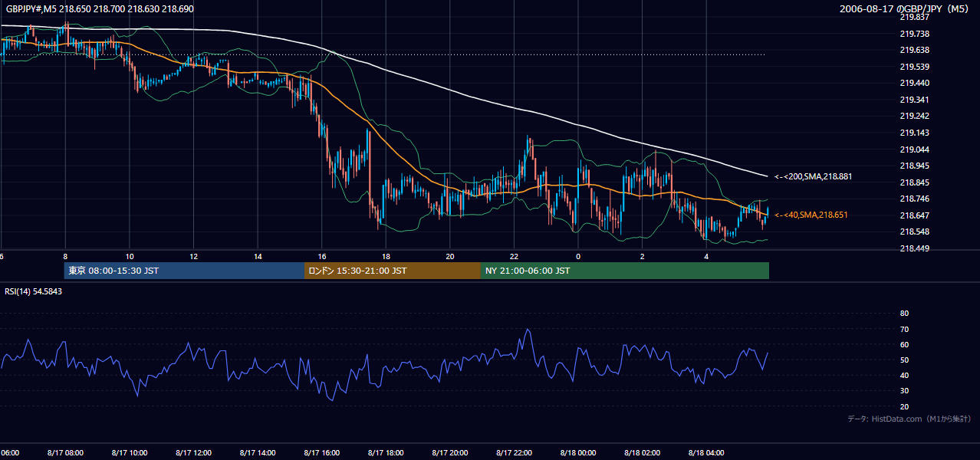This screenshot has height=460, width=980.
Task: Click price axis value 219.837
Action: [914, 17]
